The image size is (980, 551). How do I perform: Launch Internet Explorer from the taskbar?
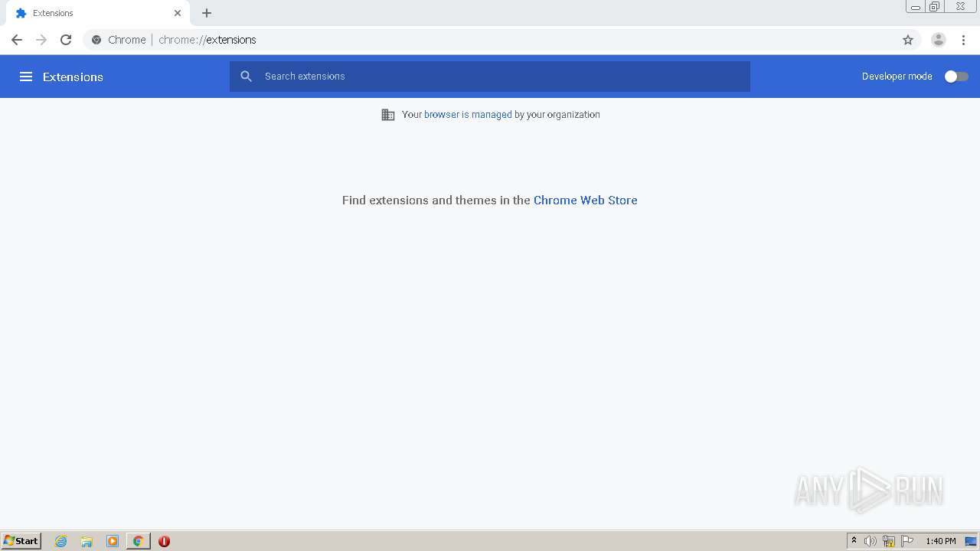61,541
